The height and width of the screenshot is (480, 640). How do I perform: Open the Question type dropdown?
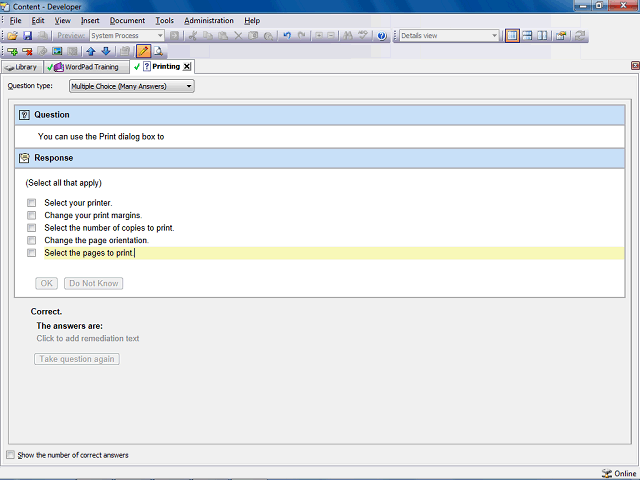click(131, 86)
